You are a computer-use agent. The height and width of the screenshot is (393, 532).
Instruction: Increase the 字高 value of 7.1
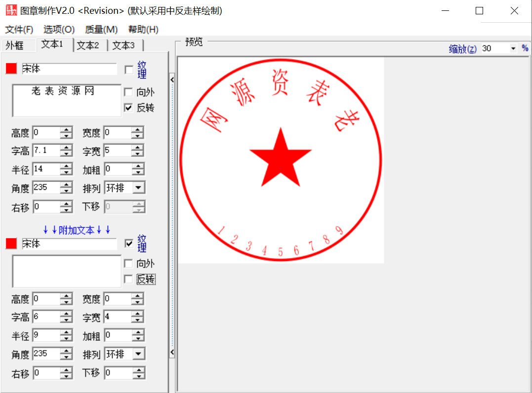pos(66,147)
